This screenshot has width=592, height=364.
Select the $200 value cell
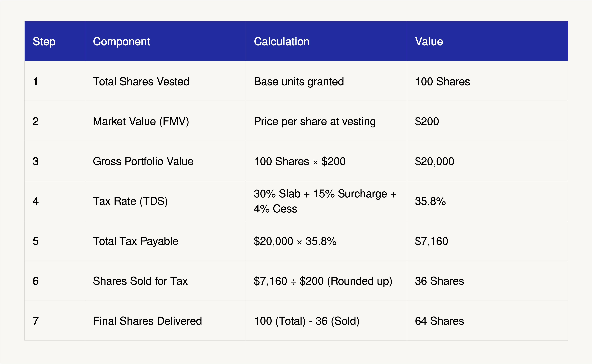click(x=487, y=121)
